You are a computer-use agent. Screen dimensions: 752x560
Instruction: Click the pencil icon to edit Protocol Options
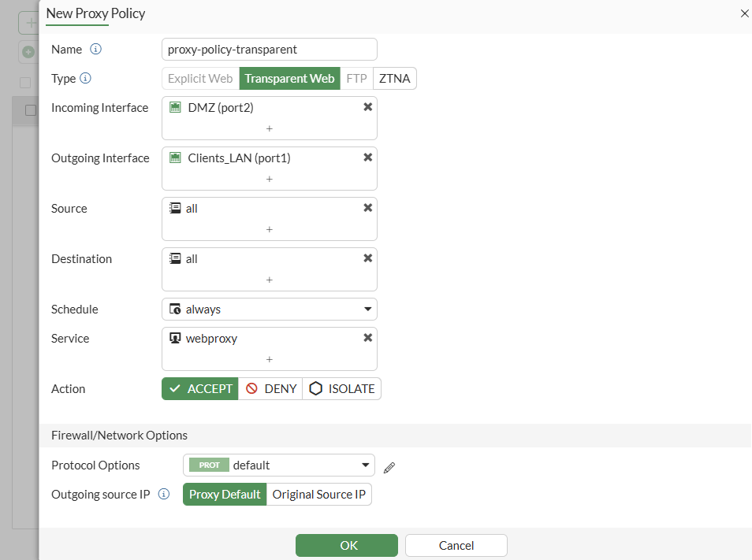coord(389,467)
